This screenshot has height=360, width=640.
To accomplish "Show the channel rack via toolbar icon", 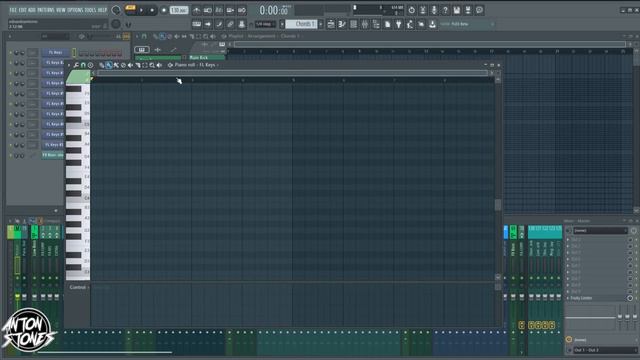I will point(353,24).
